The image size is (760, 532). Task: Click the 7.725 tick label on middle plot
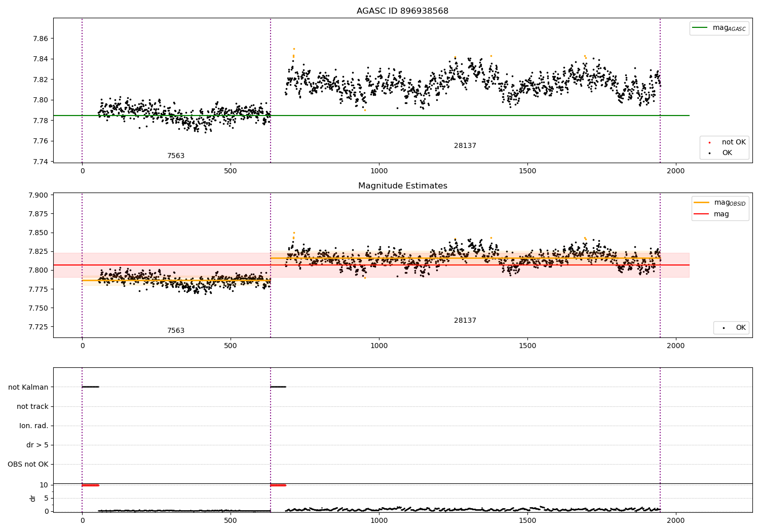tap(39, 327)
